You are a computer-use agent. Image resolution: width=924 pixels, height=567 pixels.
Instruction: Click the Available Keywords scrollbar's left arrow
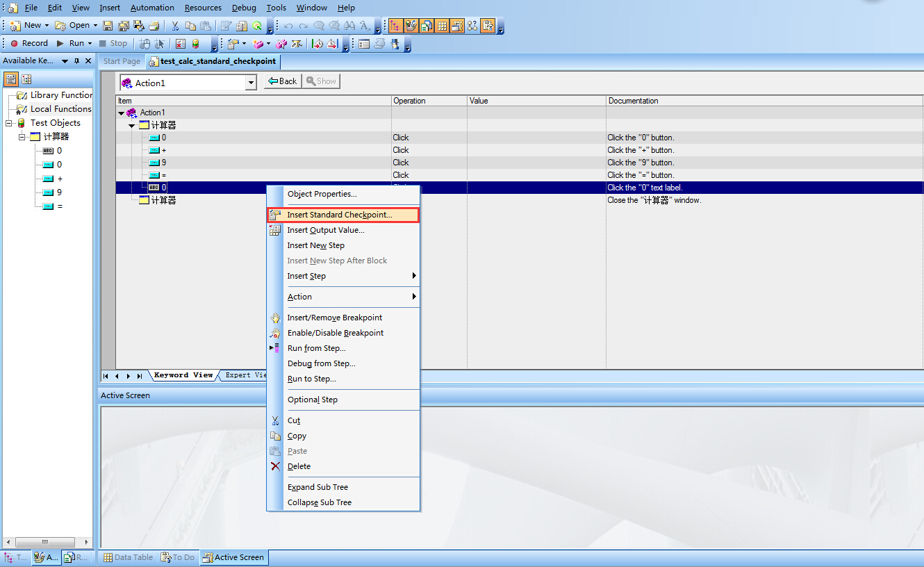[8, 542]
